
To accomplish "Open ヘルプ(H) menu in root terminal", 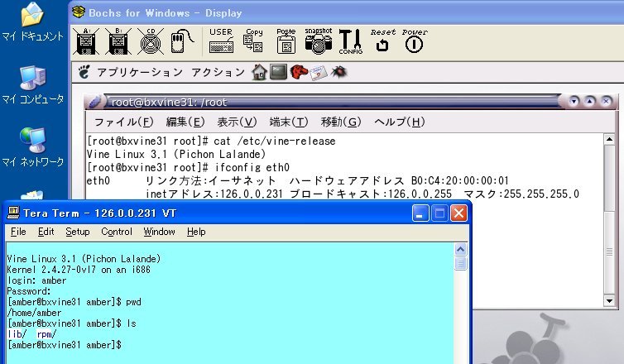I will pyautogui.click(x=399, y=122).
